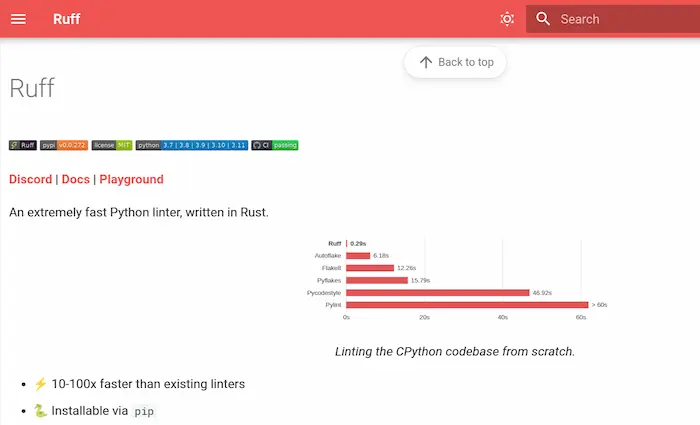700x425 pixels.
Task: Click the Ruff page heading
Action: (x=32, y=88)
